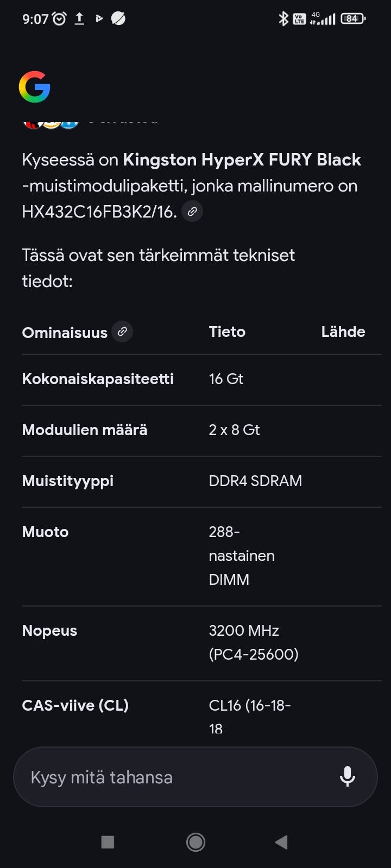Viewport: 391px width, 868px height.
Task: Tap the Bluetooth status bar icon
Action: point(283,19)
